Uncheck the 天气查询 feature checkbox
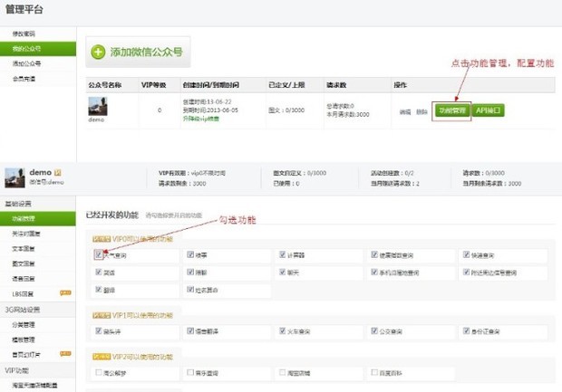Viewport: 562px width, 392px height. click(x=98, y=254)
